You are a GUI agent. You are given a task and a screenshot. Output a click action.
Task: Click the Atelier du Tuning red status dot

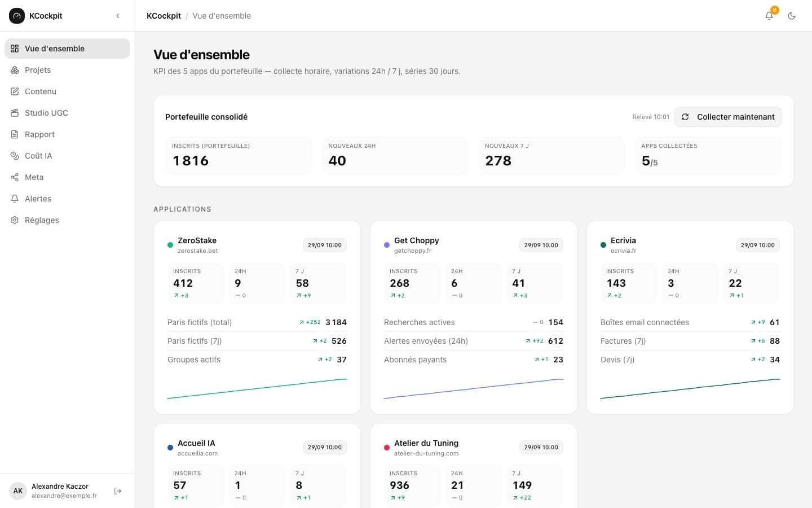(387, 448)
